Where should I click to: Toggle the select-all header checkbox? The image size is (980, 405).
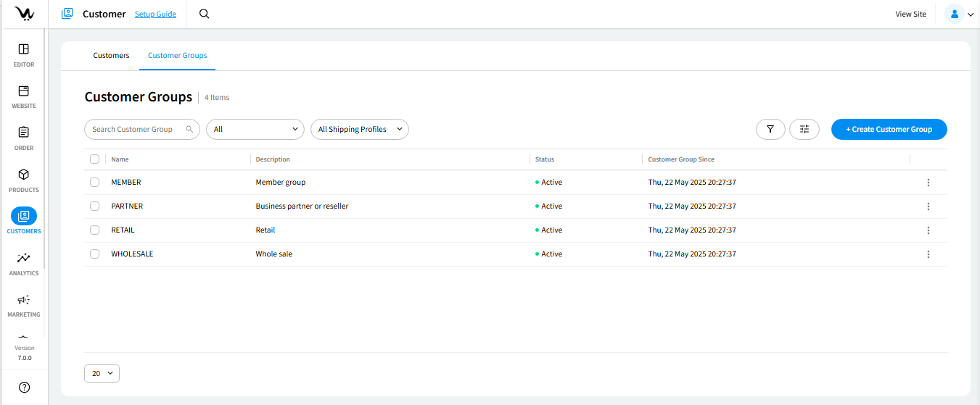[x=94, y=159]
